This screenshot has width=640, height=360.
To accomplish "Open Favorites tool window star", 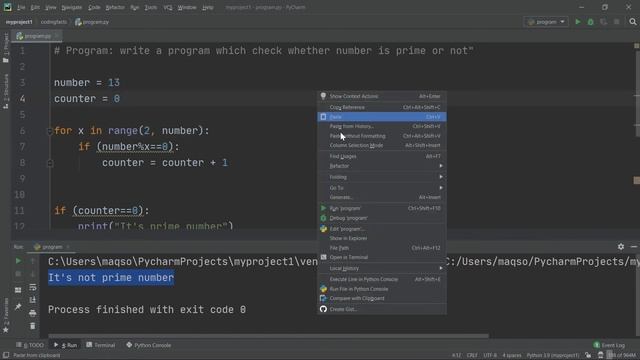I will click(6, 315).
